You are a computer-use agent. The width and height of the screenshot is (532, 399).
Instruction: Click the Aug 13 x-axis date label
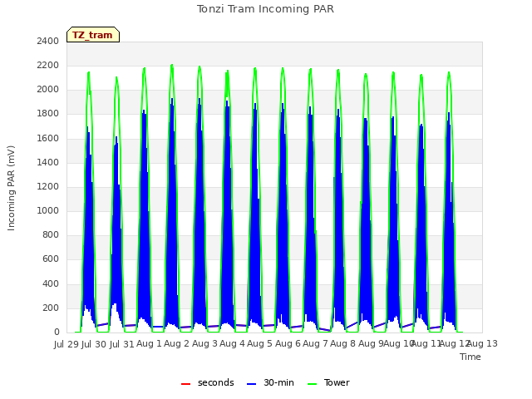point(483,343)
